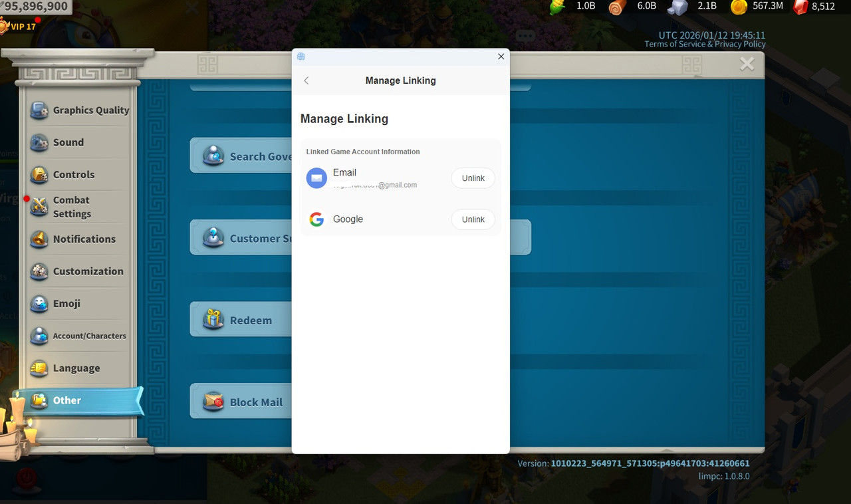This screenshot has width=851, height=504.
Task: Click the red gems icon
Action: tap(800, 7)
